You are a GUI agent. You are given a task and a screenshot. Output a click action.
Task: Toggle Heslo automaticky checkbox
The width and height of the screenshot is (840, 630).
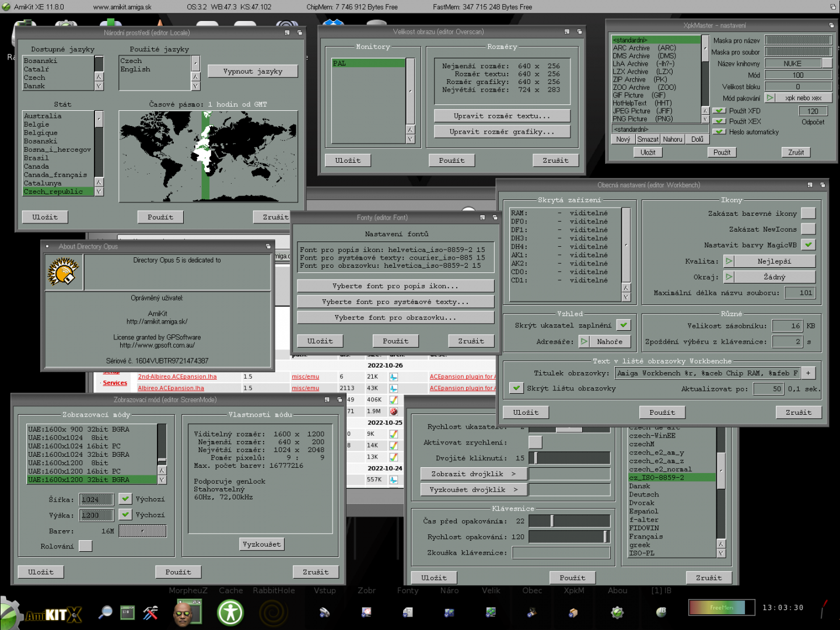pyautogui.click(x=720, y=132)
